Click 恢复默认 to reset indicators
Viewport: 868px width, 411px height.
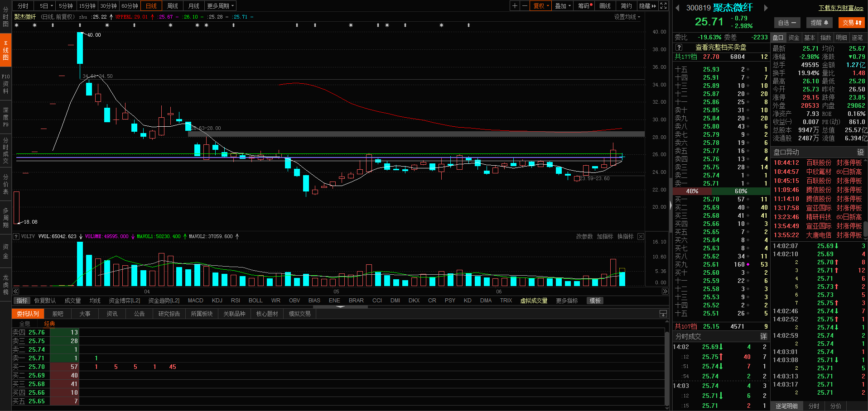pos(45,301)
